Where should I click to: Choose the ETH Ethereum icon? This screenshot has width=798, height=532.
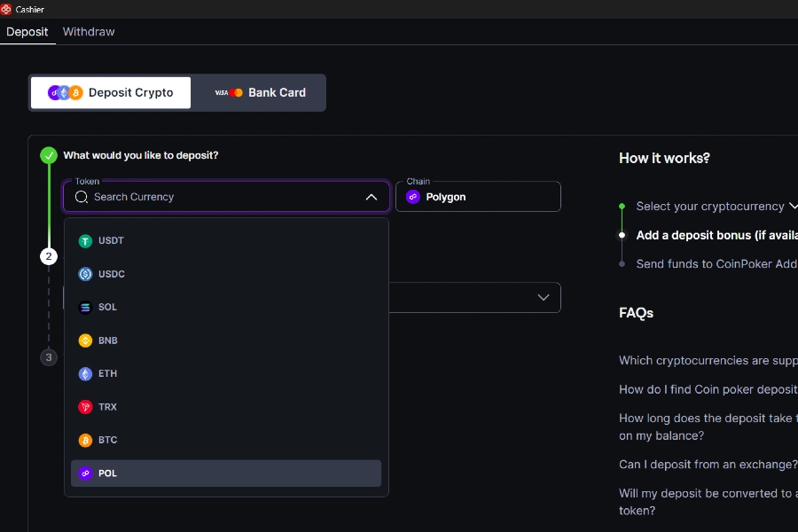85,374
